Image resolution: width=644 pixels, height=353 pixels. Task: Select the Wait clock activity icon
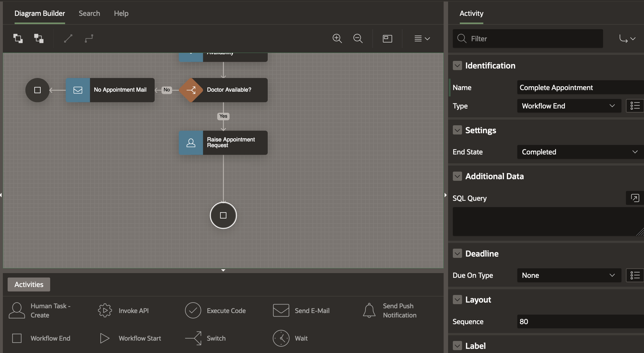point(281,338)
